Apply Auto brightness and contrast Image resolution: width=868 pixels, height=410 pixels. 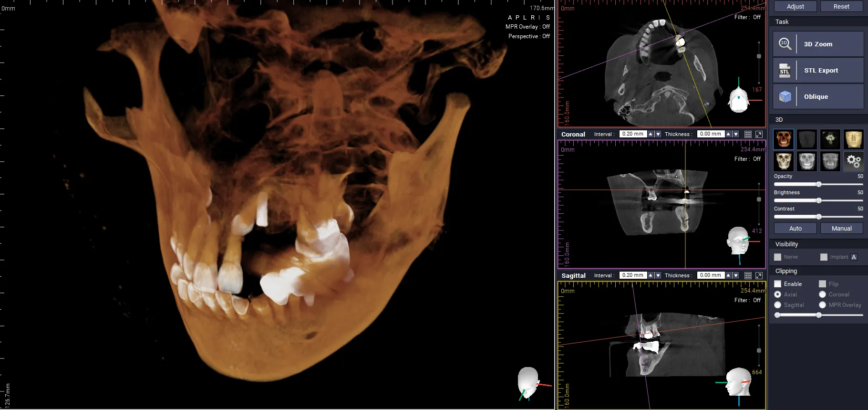[x=796, y=229]
